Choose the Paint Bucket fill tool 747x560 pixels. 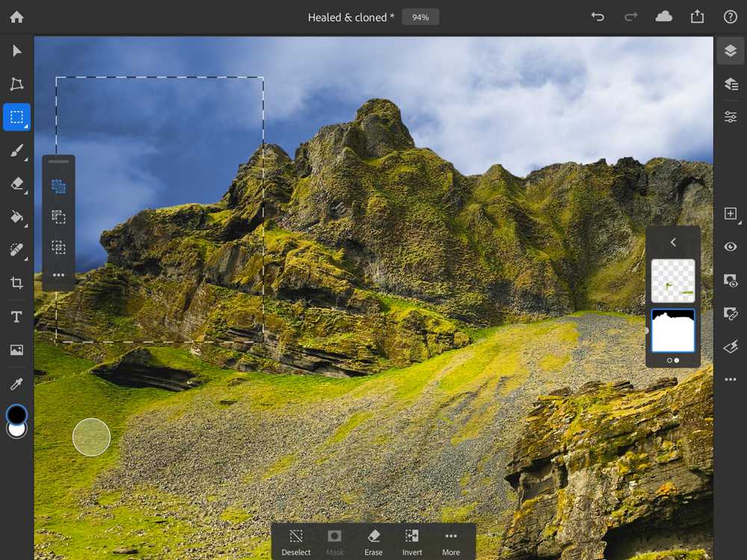[16, 217]
